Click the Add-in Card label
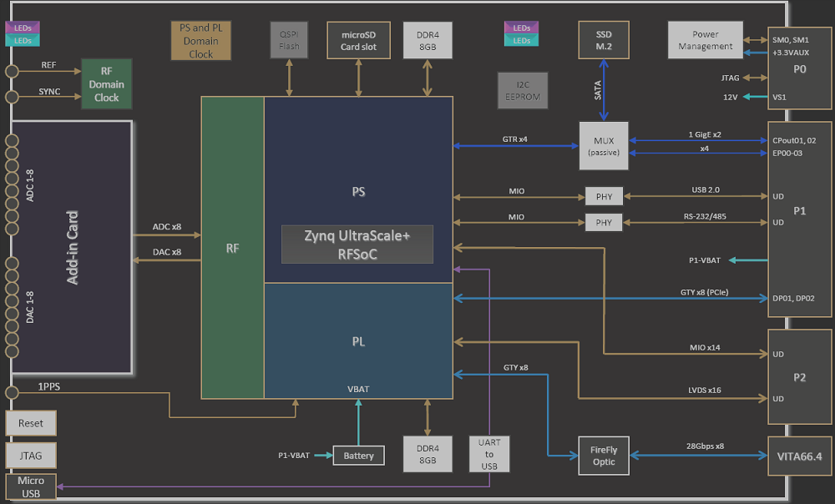This screenshot has width=835, height=504. 73,248
